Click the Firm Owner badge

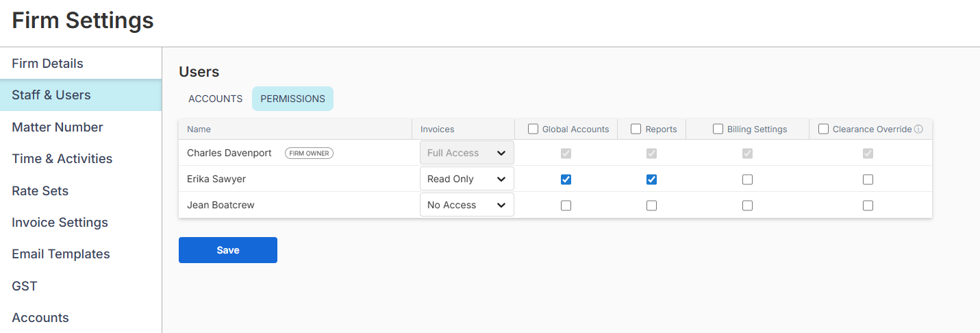(309, 153)
